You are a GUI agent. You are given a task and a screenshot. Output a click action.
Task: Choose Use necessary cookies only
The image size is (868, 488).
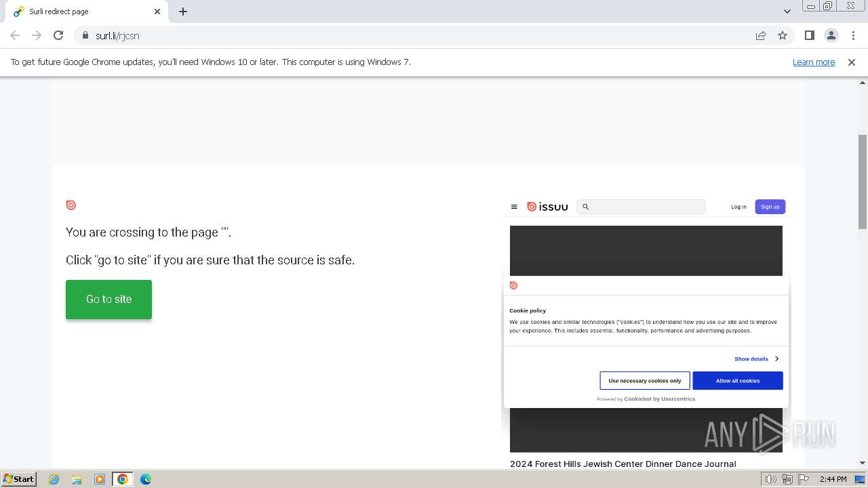click(645, 380)
